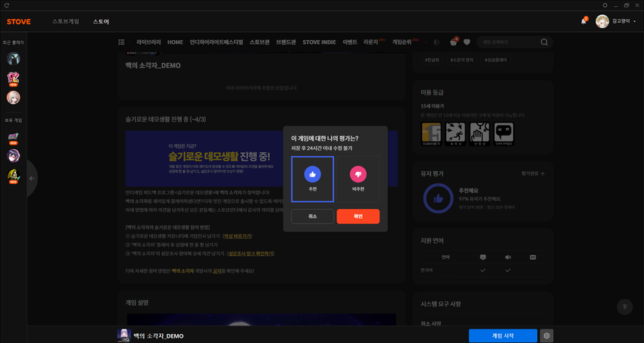Click the 게임 시작 button

coord(503,335)
